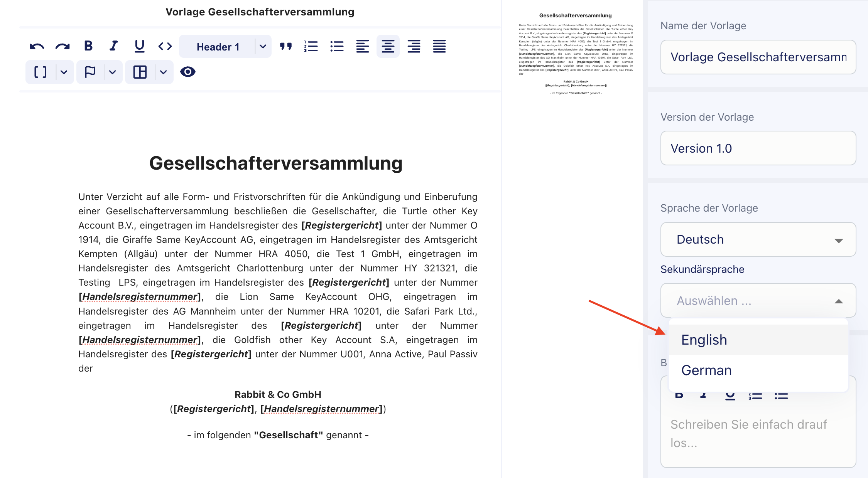
Task: Click the line im folgenden "Gesellschaft" genannt
Action: pos(278,435)
